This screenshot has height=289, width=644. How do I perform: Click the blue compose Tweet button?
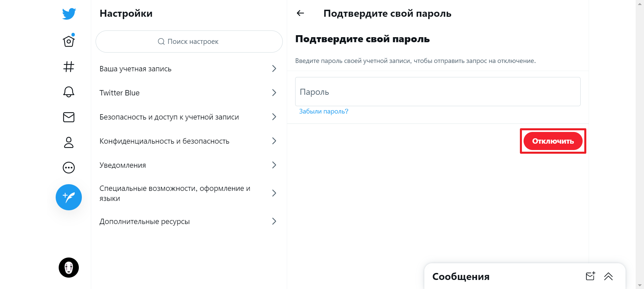[68, 197]
